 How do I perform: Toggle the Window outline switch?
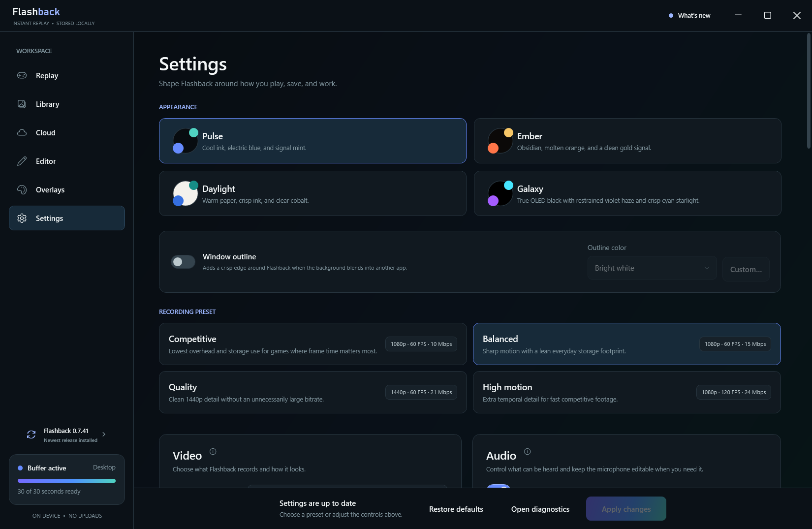tap(183, 262)
